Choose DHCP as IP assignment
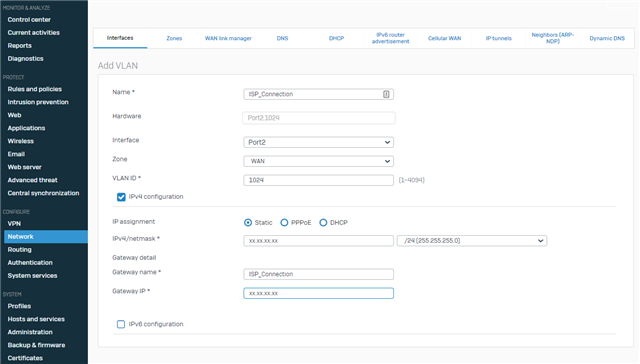Screen dimensions: 640x364 (x=323, y=223)
